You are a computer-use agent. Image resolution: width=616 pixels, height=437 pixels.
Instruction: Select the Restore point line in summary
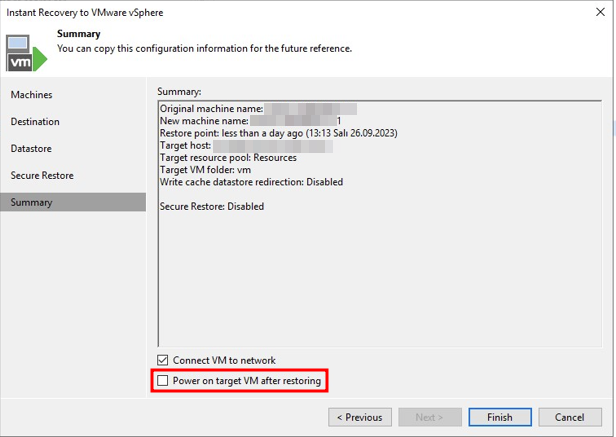(x=268, y=133)
